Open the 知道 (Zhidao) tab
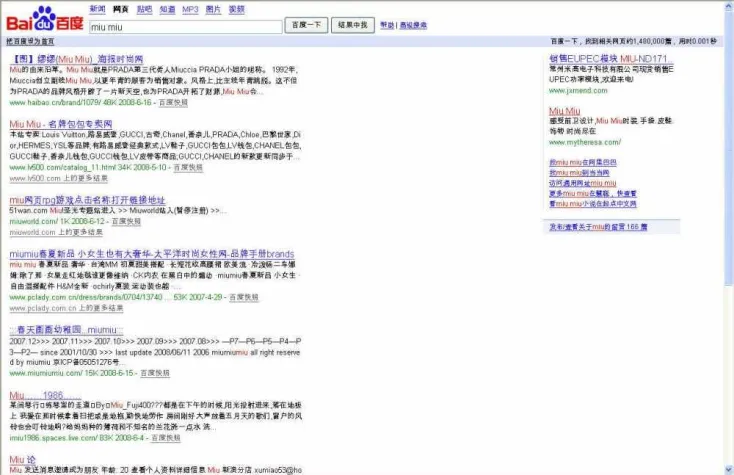 pyautogui.click(x=167, y=9)
